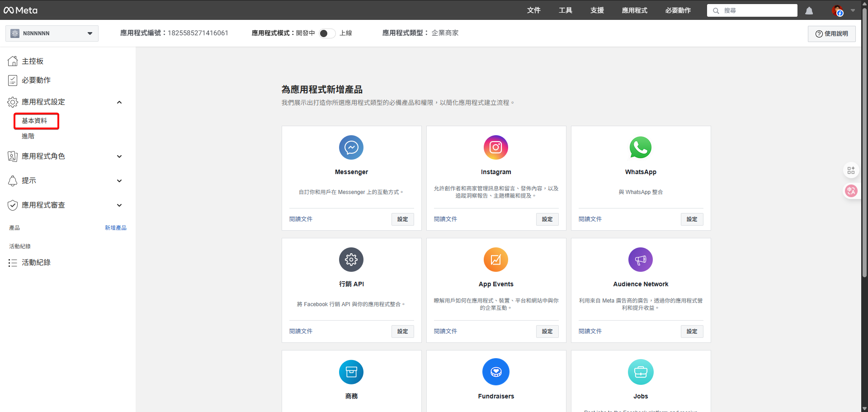Select the Jobs product icon

point(641,372)
